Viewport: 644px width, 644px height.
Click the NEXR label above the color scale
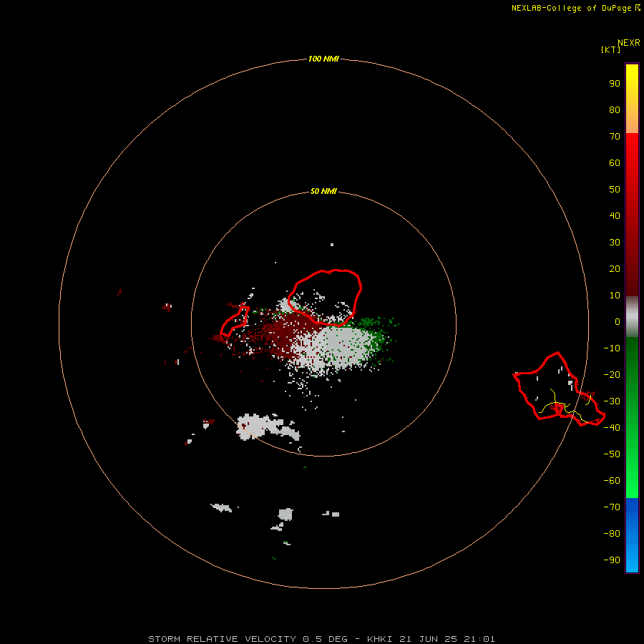[x=629, y=43]
